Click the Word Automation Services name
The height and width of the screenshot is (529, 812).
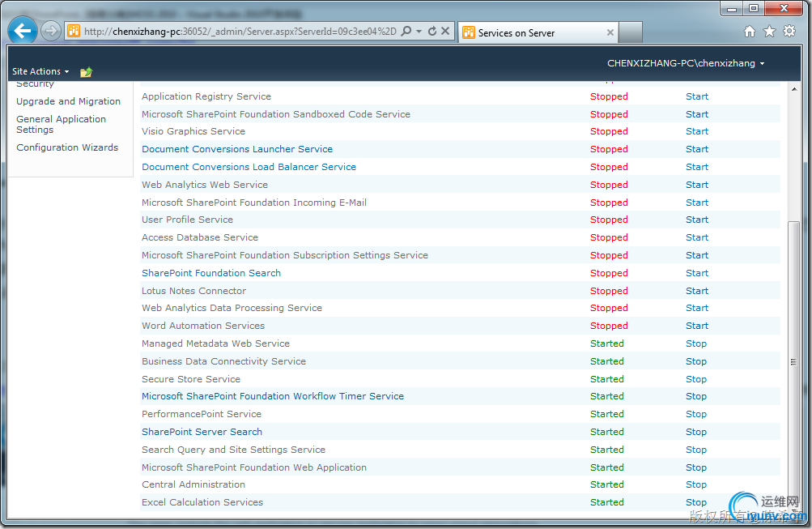(x=203, y=326)
